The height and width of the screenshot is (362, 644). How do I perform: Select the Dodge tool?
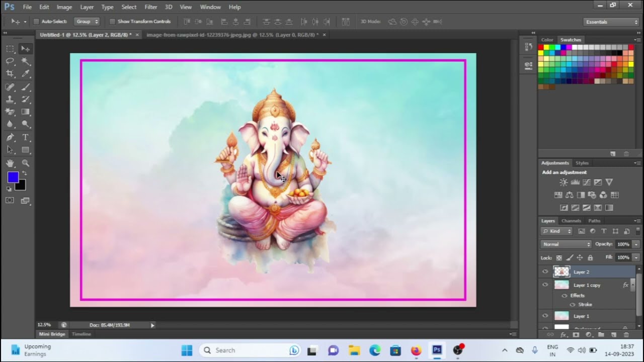[25, 124]
